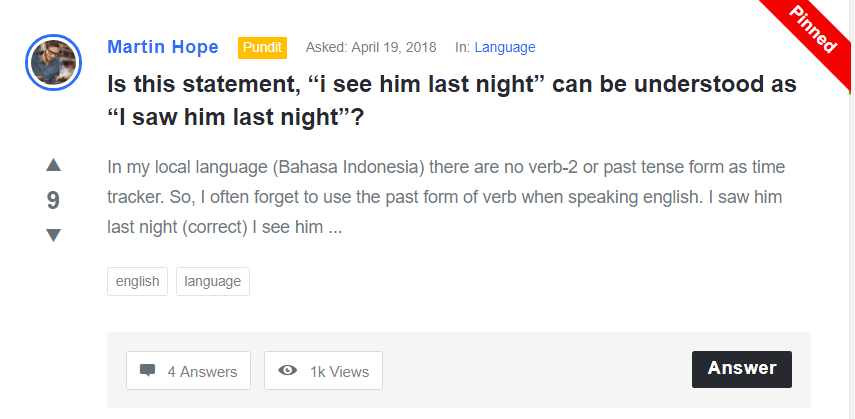Screen dimensions: 855x419
Task: Select the 'language' tag
Action: (x=213, y=281)
